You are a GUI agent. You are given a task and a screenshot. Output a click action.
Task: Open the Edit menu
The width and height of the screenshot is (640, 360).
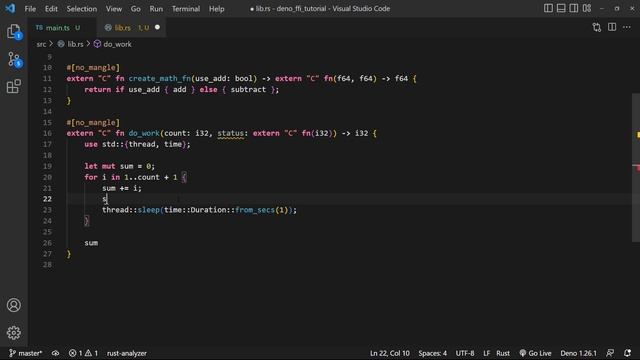[x=51, y=9]
